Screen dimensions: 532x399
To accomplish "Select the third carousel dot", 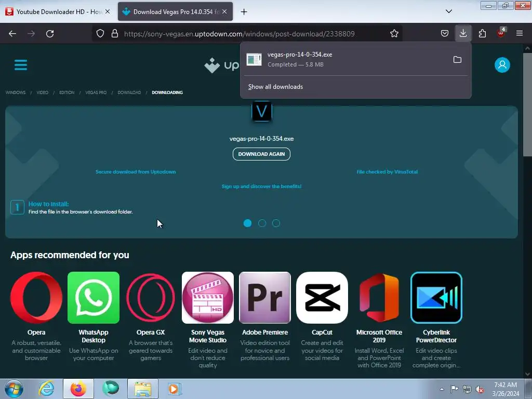I will click(x=276, y=223).
